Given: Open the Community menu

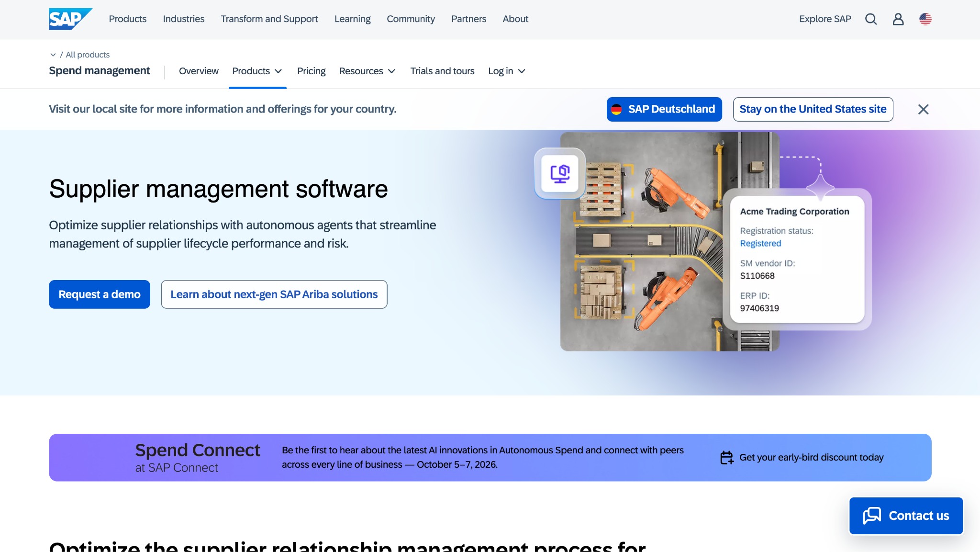Looking at the screenshot, I should coord(411,19).
